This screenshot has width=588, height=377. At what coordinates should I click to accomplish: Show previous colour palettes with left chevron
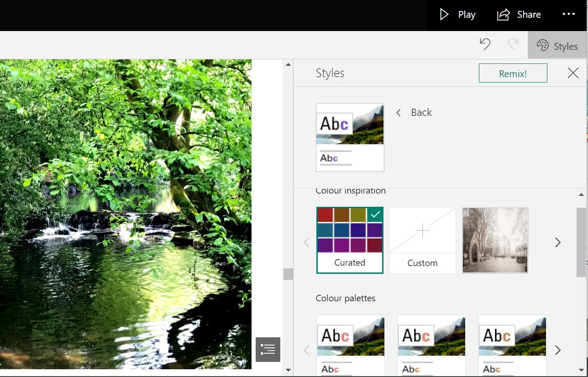pyautogui.click(x=307, y=350)
